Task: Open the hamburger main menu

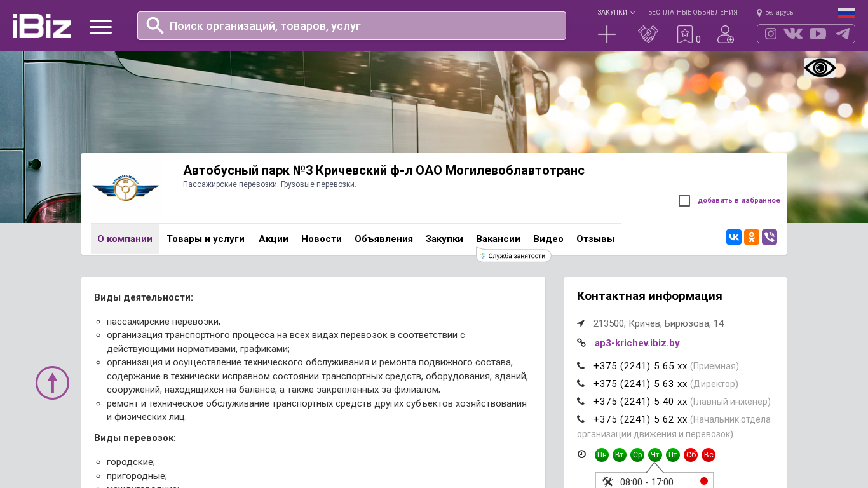Action: [100, 27]
